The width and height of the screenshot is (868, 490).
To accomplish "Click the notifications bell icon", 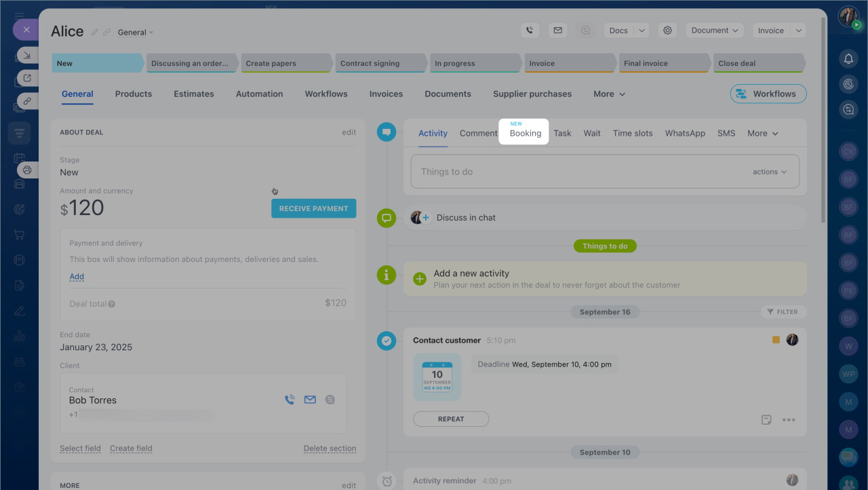I will [848, 59].
